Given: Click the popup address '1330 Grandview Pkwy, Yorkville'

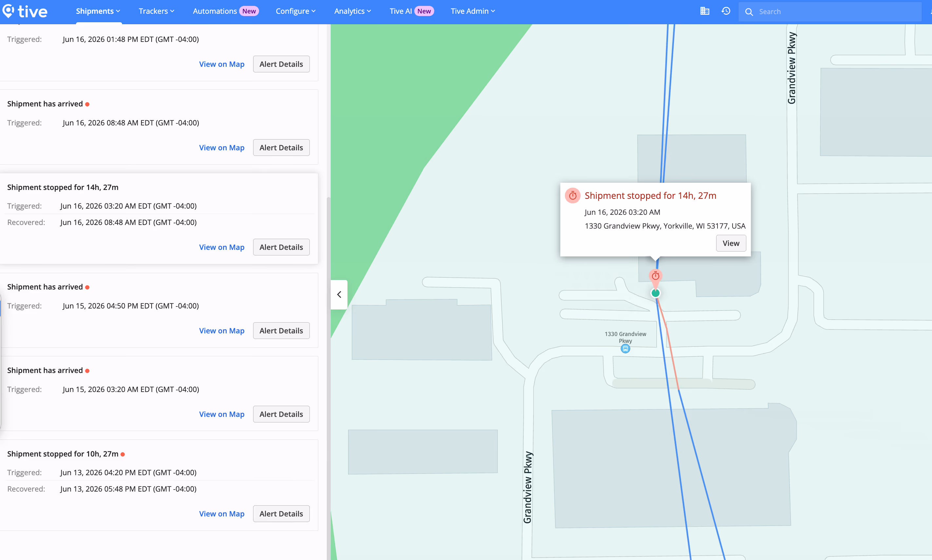Looking at the screenshot, I should pyautogui.click(x=665, y=226).
